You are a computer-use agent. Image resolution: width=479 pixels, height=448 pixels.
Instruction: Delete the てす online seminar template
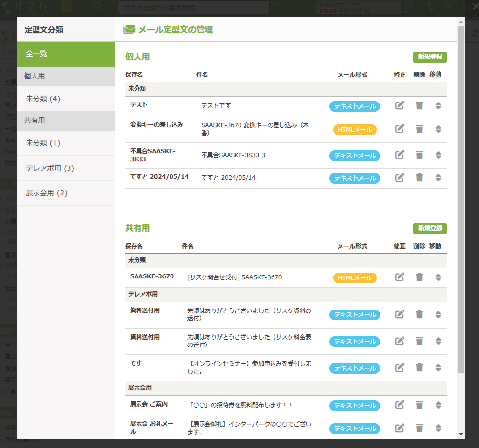(x=419, y=367)
